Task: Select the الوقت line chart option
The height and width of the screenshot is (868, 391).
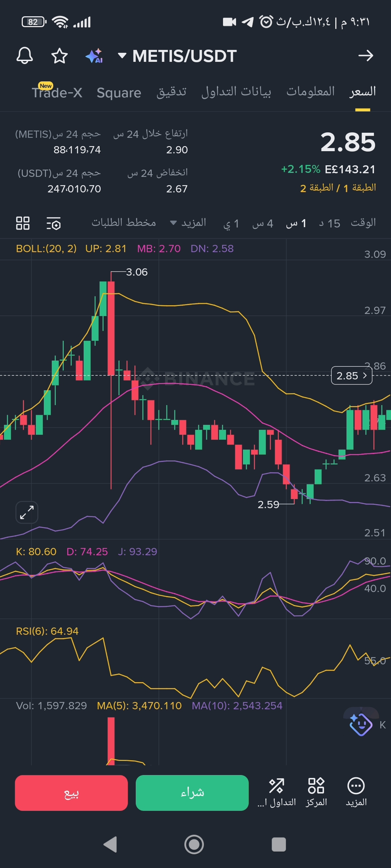Action: (363, 222)
